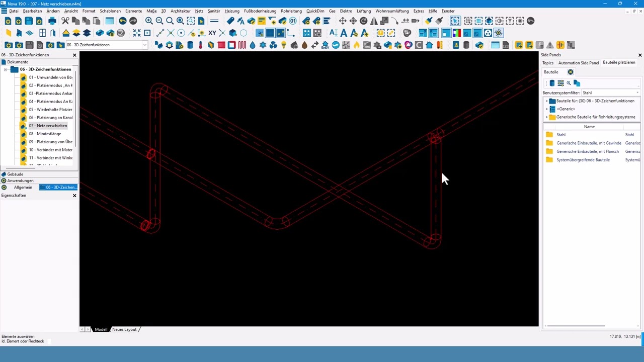Switch to the Automation Side Panel tab
The width and height of the screenshot is (644, 362).
point(579,63)
